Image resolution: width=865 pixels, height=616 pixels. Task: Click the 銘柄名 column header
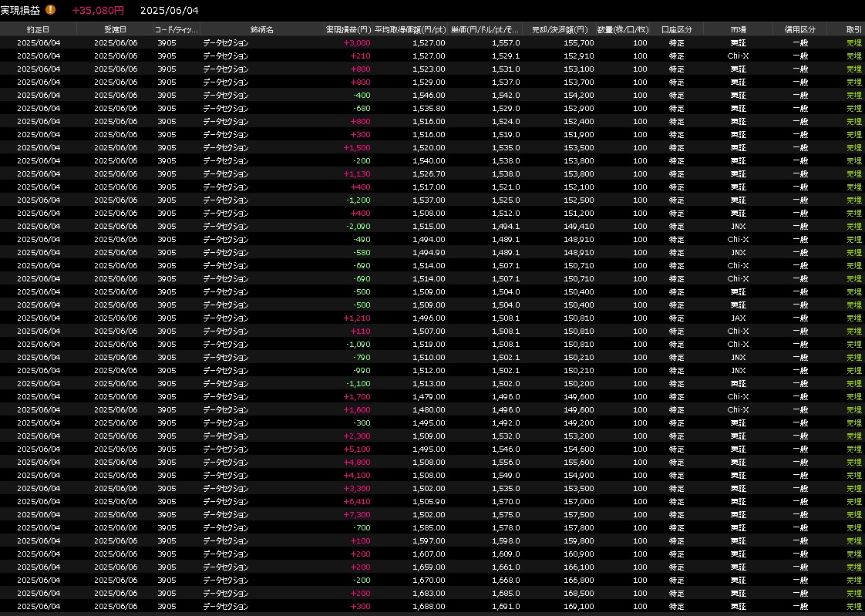(x=262, y=29)
